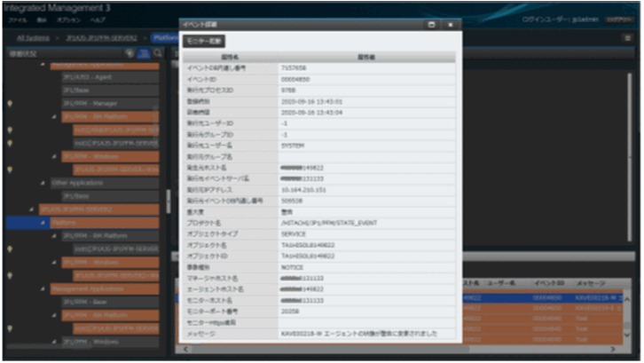
Task: Select the JP1/AJS3 - Agent tree row
Action: (x=110, y=77)
